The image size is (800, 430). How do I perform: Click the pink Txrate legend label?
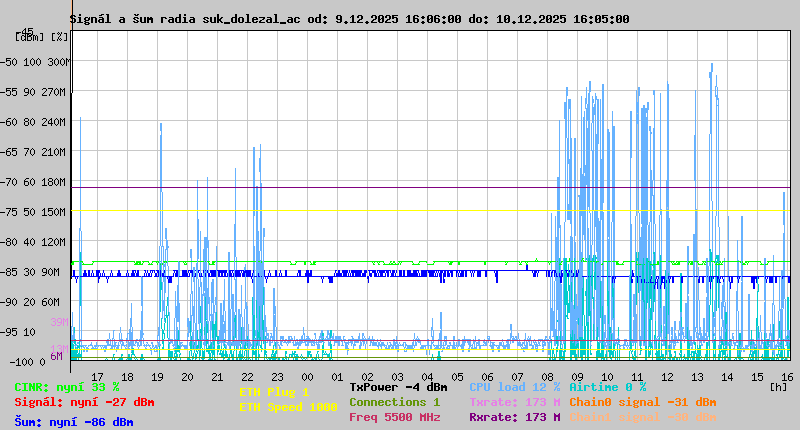514,402
